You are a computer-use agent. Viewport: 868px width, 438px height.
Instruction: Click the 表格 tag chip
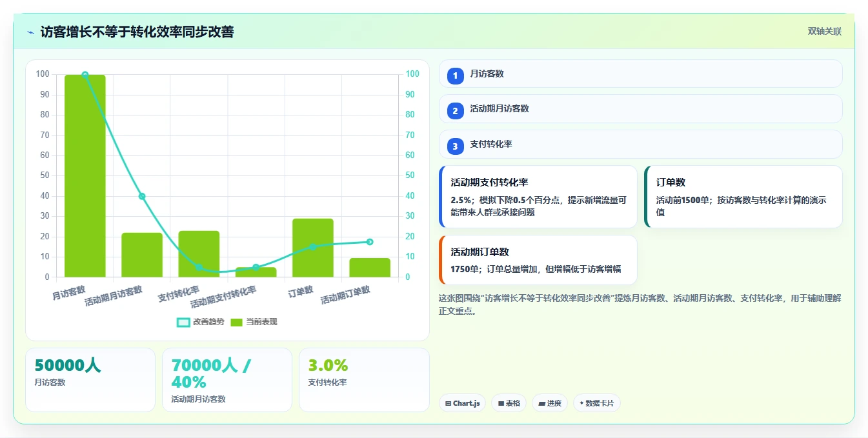coord(509,403)
